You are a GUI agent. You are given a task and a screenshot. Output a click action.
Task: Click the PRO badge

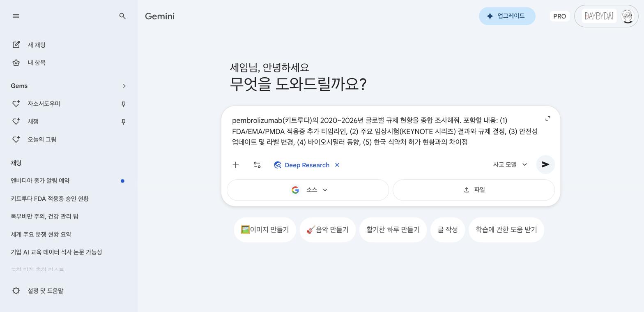point(559,16)
